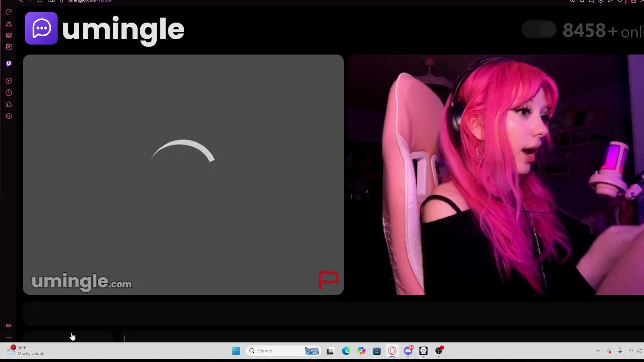Expand the system tray hidden icons chevron

pos(597,351)
